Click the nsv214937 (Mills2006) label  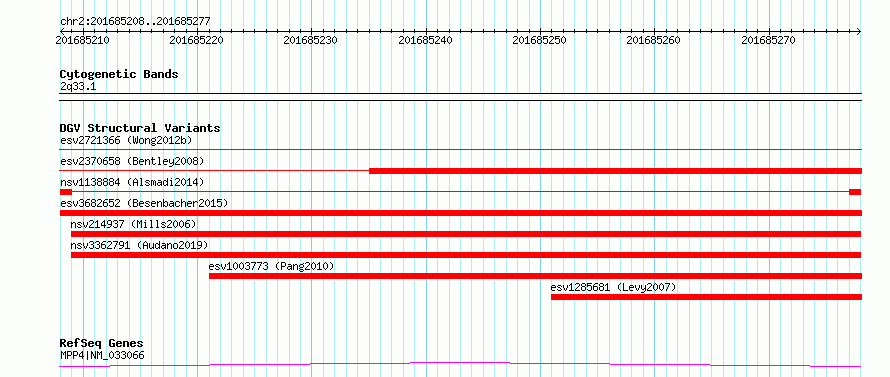[x=133, y=224]
